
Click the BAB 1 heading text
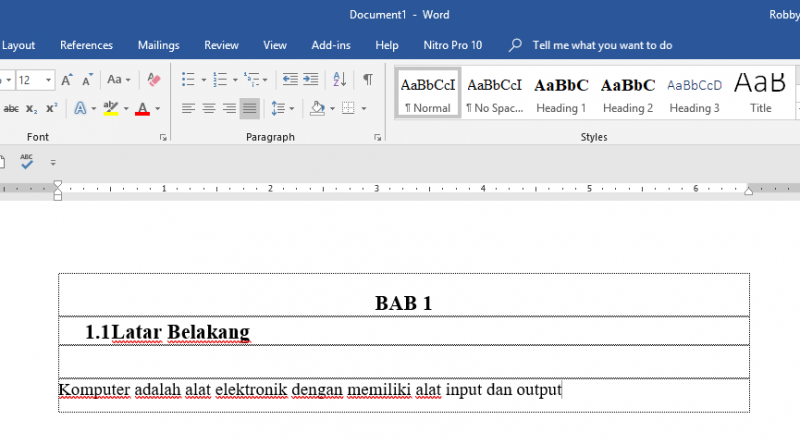pos(404,303)
